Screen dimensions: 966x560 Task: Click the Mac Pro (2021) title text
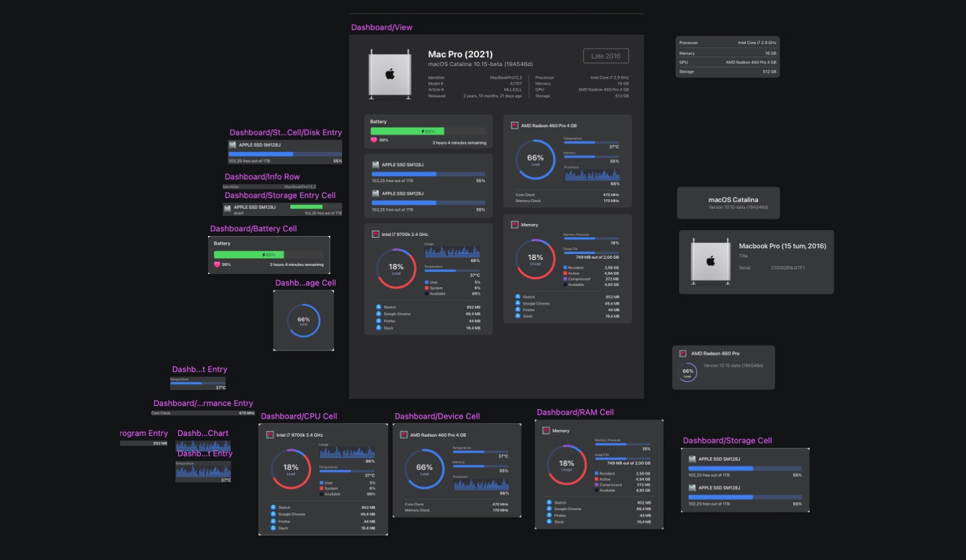(460, 54)
